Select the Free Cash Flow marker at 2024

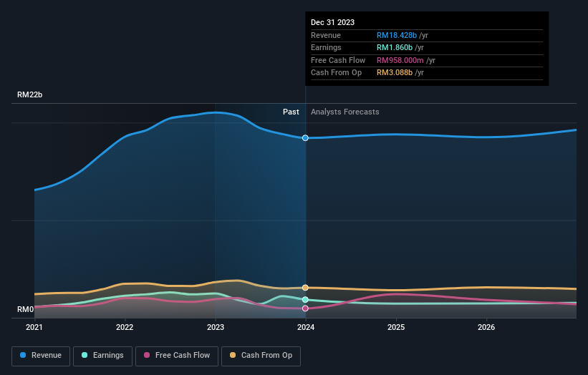click(x=305, y=308)
